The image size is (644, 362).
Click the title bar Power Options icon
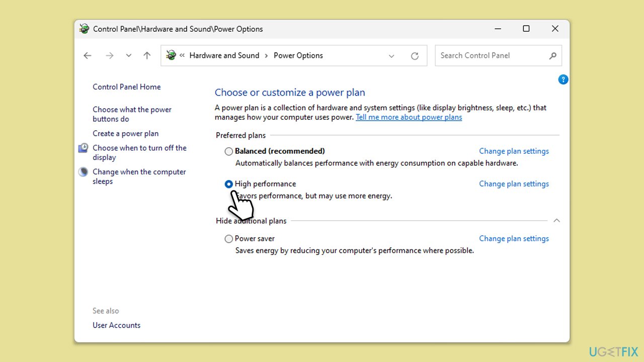(x=84, y=29)
